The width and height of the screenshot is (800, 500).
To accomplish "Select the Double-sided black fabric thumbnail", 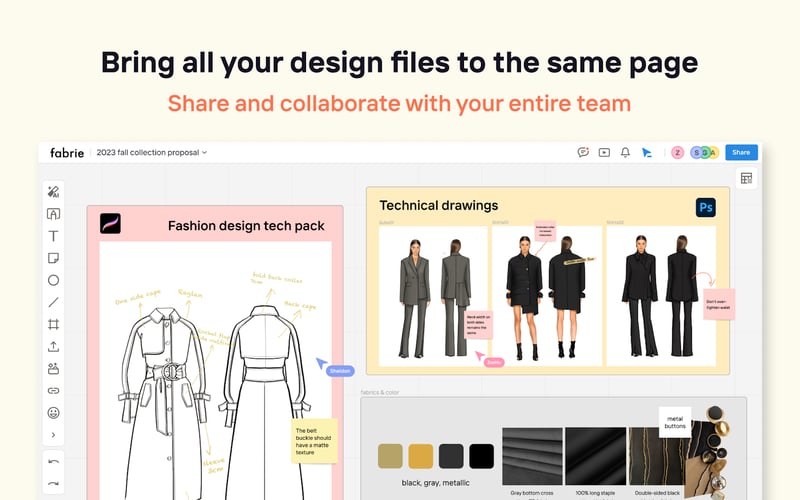I will coord(657,456).
